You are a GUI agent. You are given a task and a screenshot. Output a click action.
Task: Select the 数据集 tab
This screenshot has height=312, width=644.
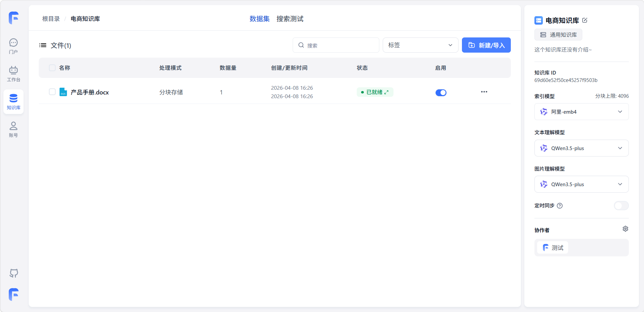click(x=259, y=19)
